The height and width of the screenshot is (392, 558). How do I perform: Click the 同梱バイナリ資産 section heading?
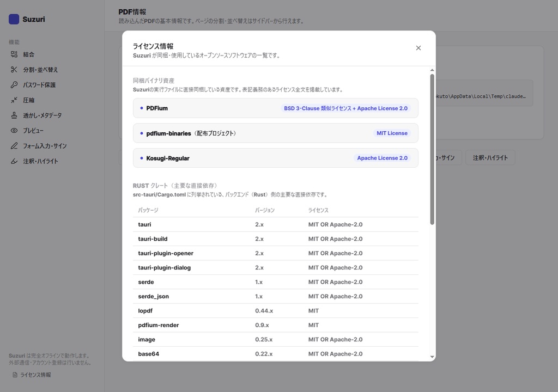(153, 81)
